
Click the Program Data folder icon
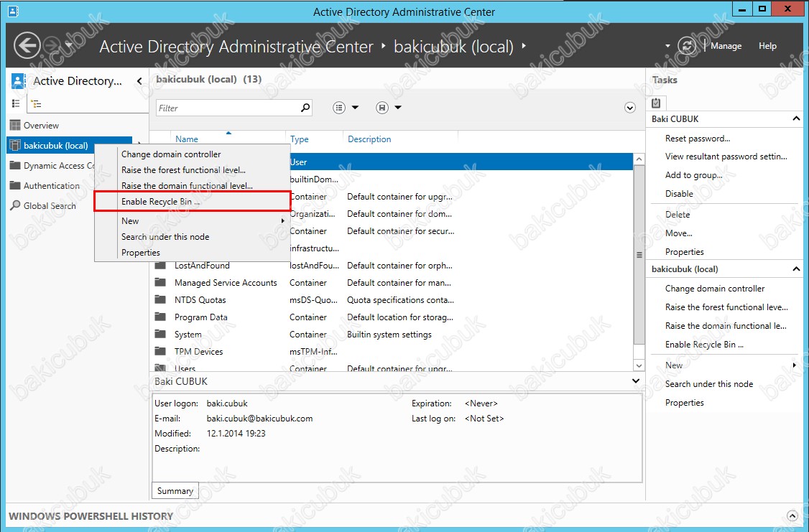pyautogui.click(x=160, y=317)
